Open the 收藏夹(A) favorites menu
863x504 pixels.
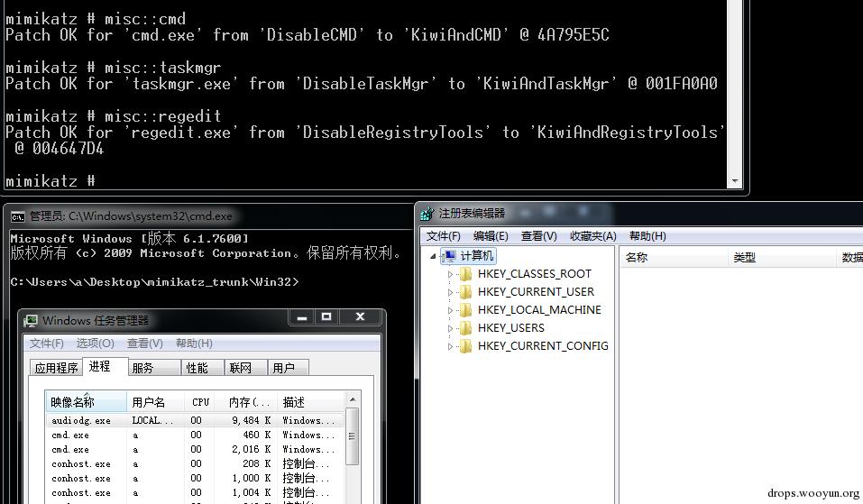(x=592, y=236)
